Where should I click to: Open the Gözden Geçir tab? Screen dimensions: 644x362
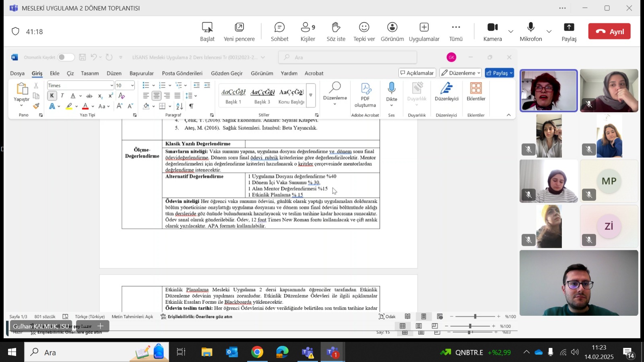pyautogui.click(x=227, y=73)
